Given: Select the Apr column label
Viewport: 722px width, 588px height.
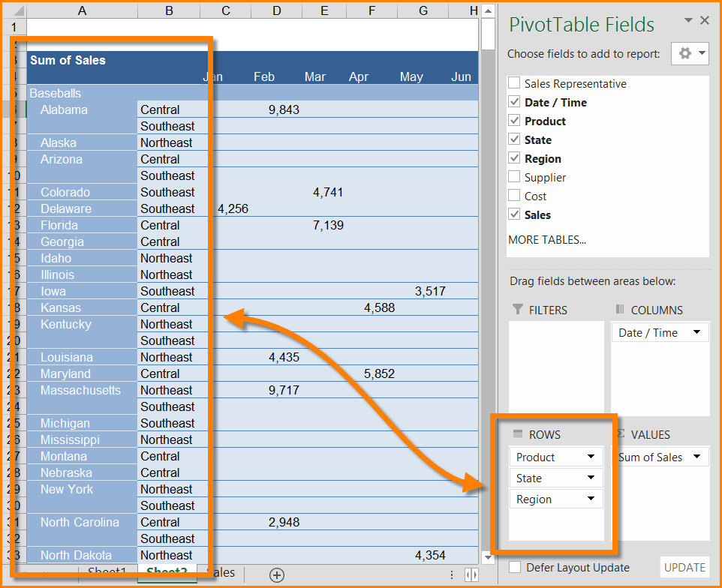Looking at the screenshot, I should point(359,76).
